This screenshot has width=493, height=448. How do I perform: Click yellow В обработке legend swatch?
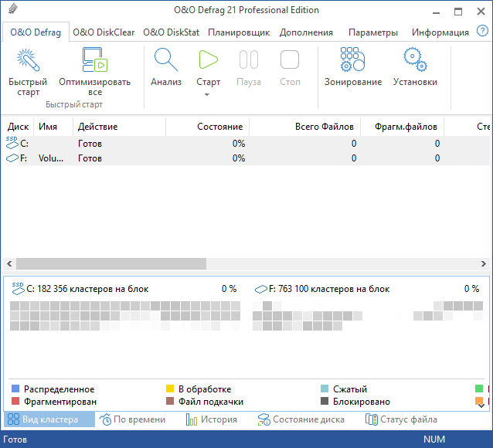pyautogui.click(x=170, y=389)
